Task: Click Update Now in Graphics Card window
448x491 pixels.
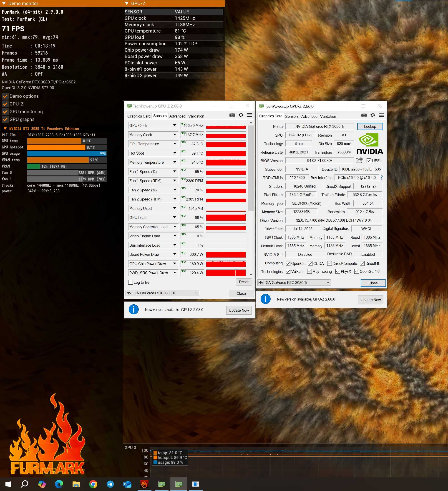Action: (370, 300)
